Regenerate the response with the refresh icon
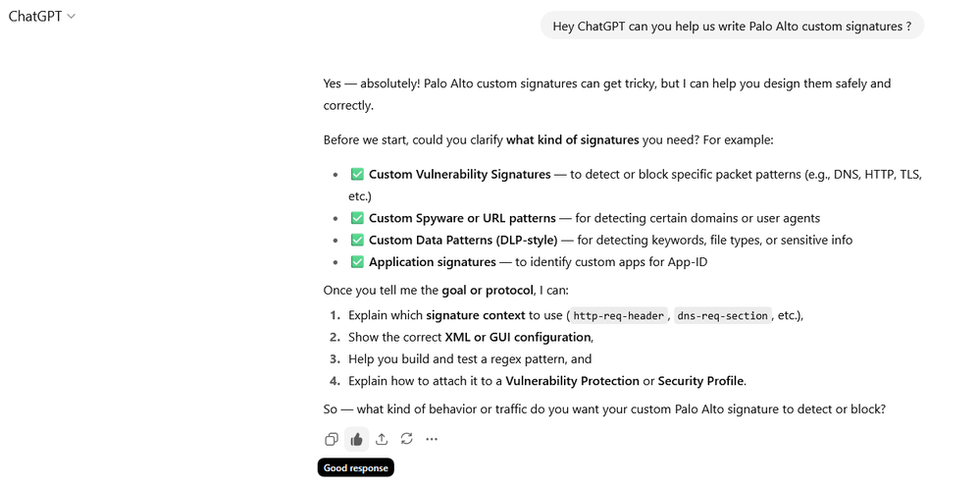Viewport: 980px width, 490px height. point(406,439)
